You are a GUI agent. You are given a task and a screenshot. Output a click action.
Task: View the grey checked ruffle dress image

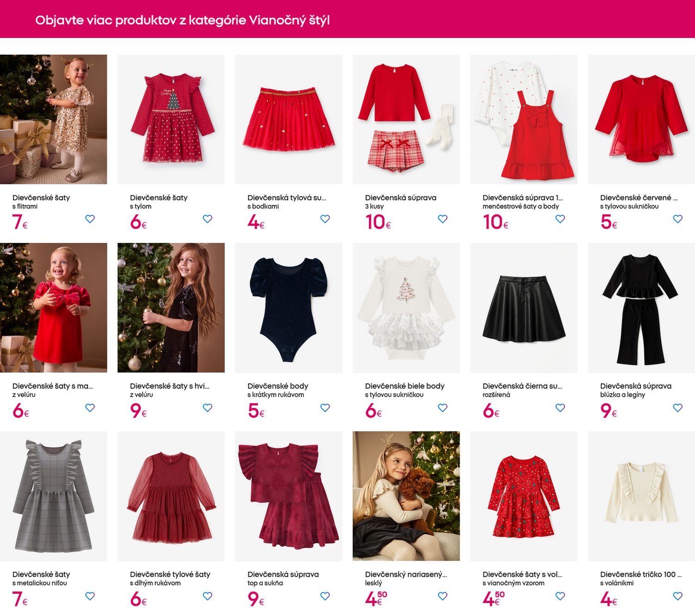coord(53,496)
